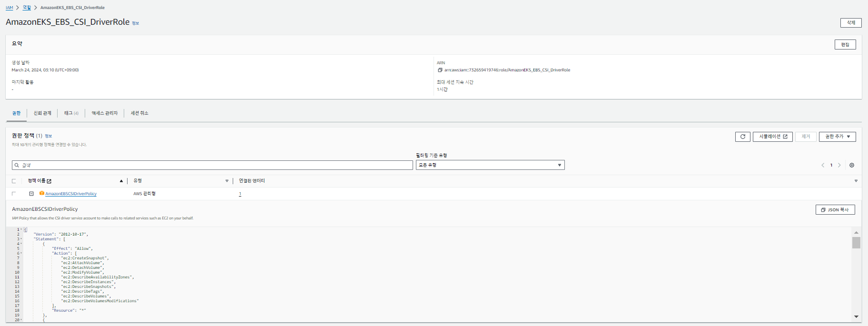The image size is (868, 326).
Task: Open the 태그 (4) tab
Action: [71, 113]
